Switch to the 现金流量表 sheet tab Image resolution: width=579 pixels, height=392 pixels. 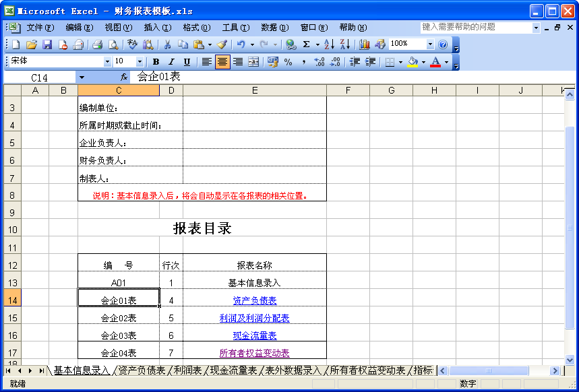[233, 370]
